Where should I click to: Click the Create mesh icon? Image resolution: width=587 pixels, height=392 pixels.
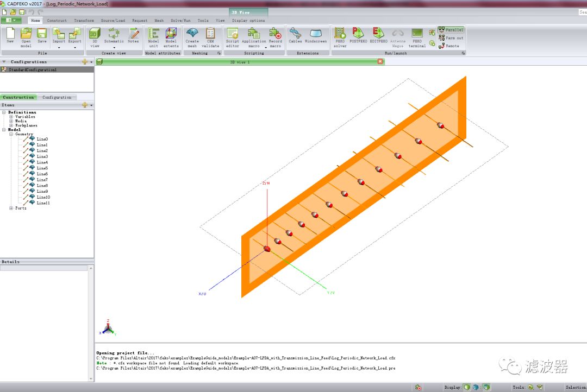tap(192, 37)
